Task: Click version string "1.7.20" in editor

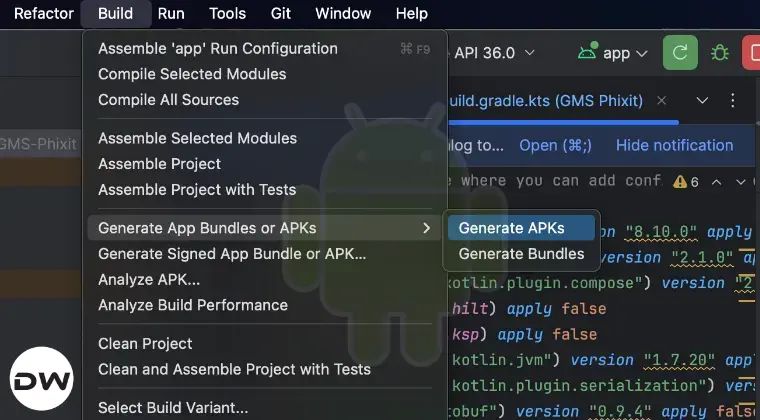Action: coord(679,360)
